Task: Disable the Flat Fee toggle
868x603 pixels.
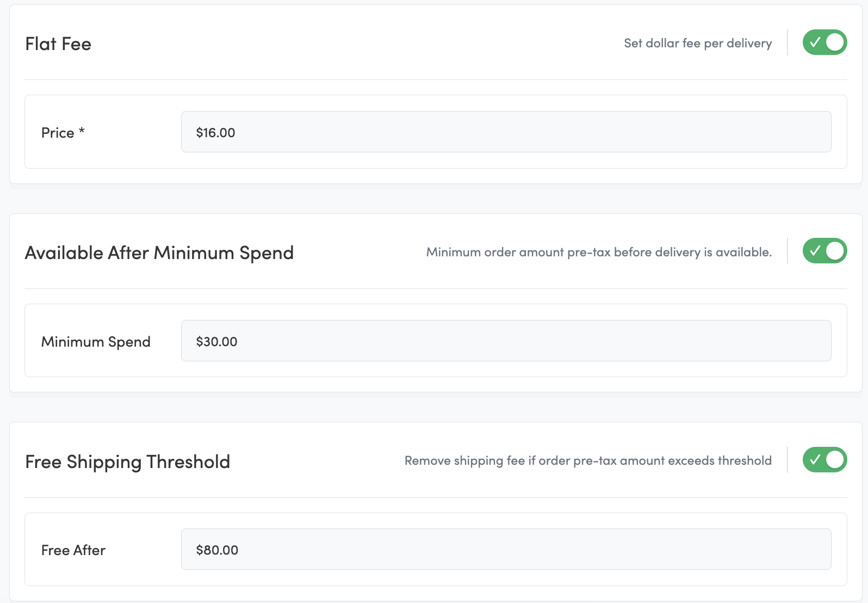Action: (x=824, y=42)
